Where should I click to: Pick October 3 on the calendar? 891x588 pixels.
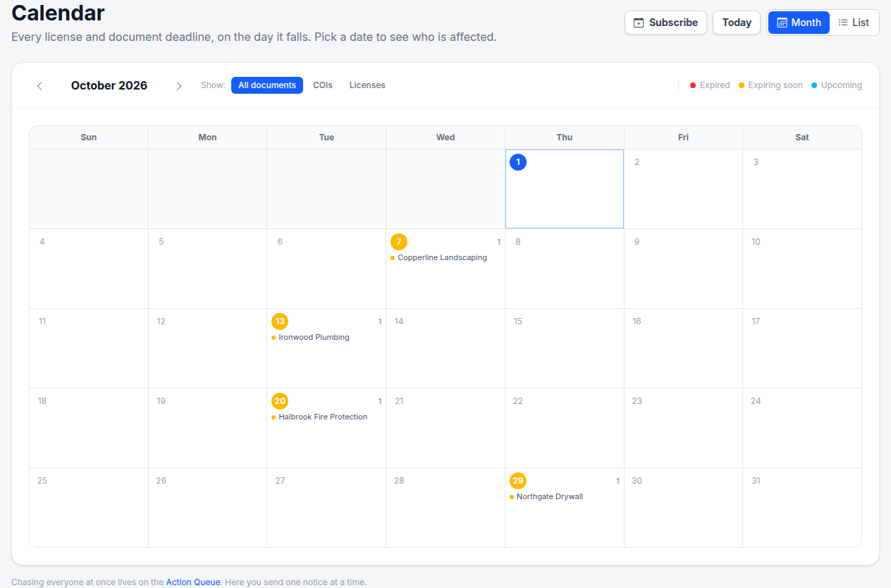(802, 189)
